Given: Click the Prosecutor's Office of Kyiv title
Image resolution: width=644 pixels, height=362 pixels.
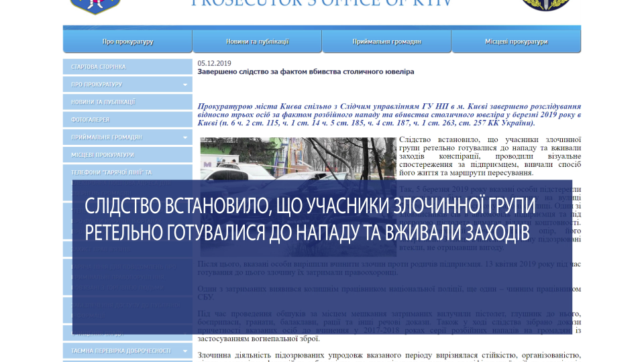Looking at the screenshot, I should click(321, 4).
